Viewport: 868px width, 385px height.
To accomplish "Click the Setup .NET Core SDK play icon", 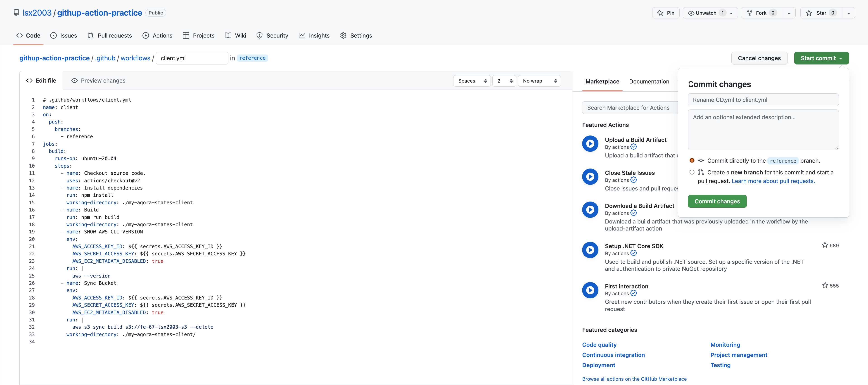I will point(590,250).
